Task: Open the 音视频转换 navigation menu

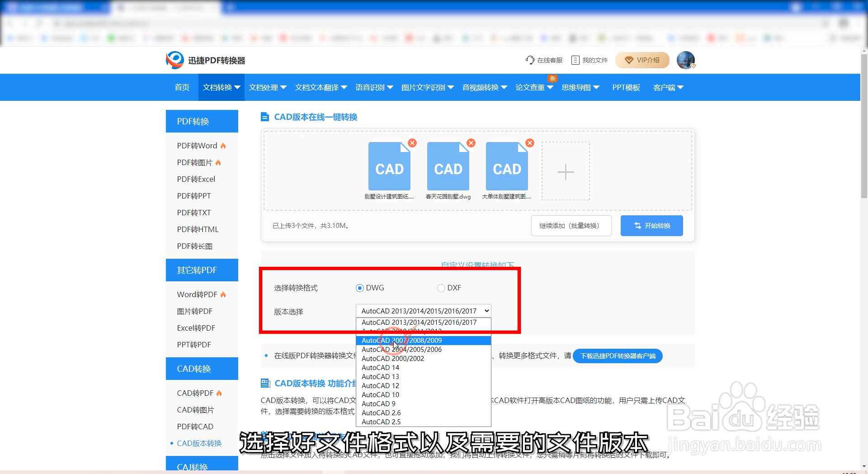Action: coord(485,87)
